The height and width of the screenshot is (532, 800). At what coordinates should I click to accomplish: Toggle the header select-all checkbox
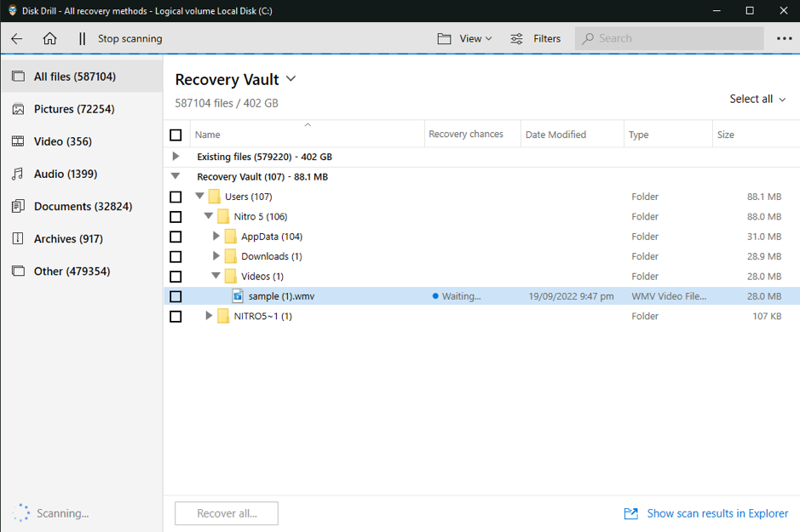176,134
